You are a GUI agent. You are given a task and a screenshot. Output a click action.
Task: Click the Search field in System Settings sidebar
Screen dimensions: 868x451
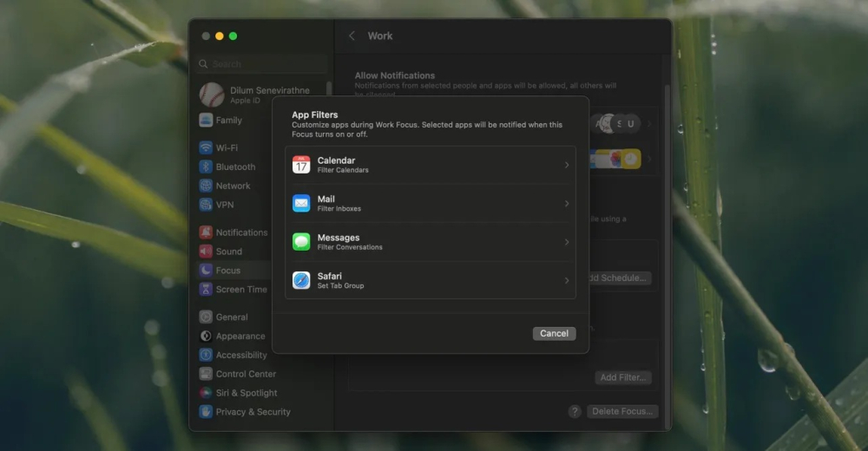click(262, 64)
